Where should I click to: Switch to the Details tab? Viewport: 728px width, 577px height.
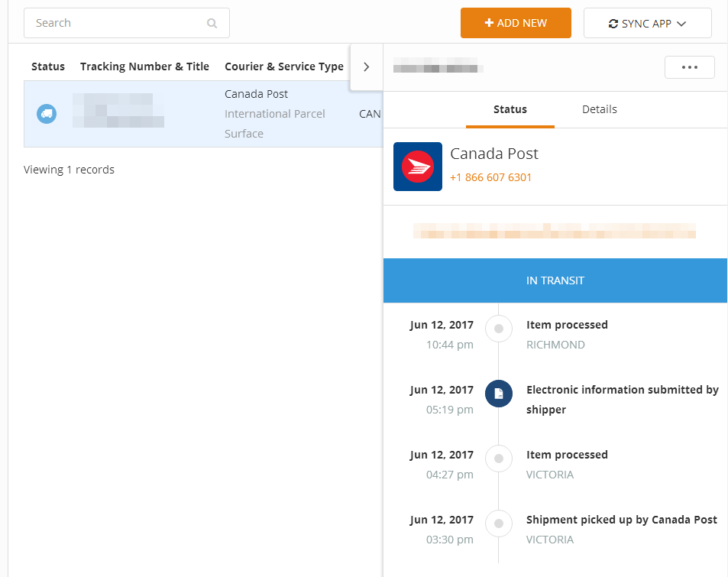600,109
